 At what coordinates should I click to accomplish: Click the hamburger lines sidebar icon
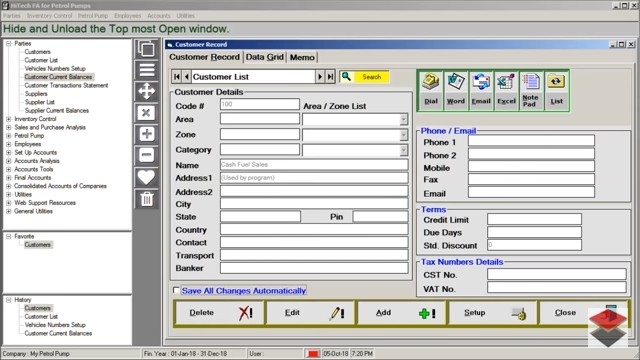tap(147, 70)
